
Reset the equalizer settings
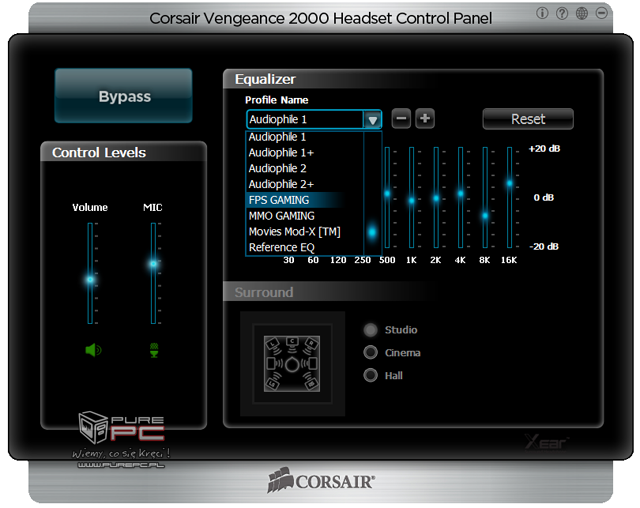pos(528,119)
